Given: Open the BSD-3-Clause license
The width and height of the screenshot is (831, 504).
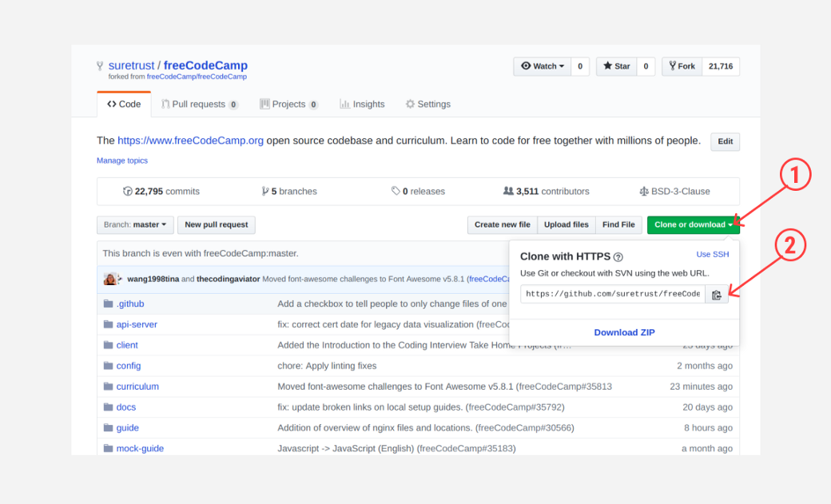Looking at the screenshot, I should pos(674,192).
